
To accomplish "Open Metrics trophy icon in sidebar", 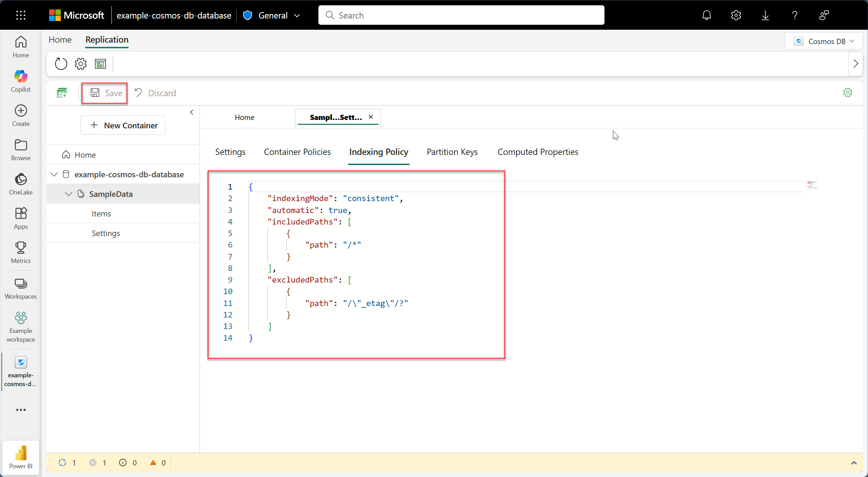I will (21, 252).
